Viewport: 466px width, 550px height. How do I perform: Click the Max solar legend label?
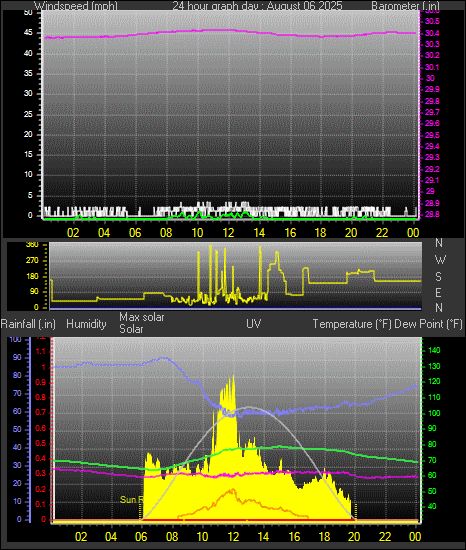142,317
